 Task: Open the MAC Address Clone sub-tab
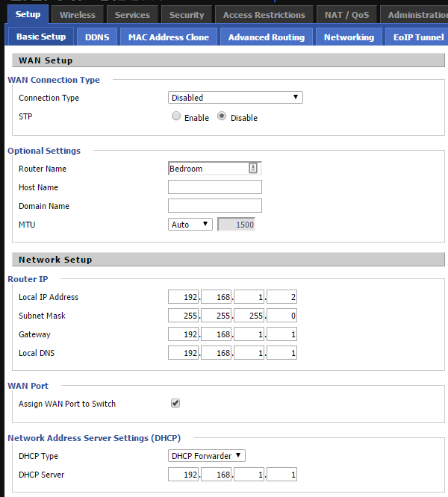168,37
